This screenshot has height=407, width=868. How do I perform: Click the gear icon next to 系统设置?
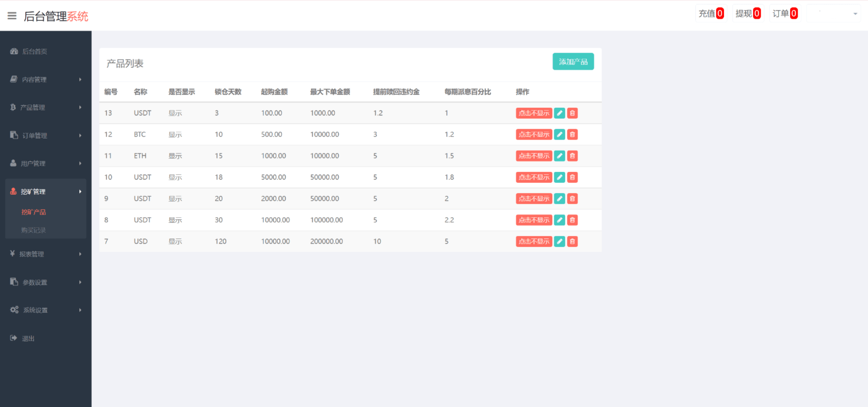[14, 310]
